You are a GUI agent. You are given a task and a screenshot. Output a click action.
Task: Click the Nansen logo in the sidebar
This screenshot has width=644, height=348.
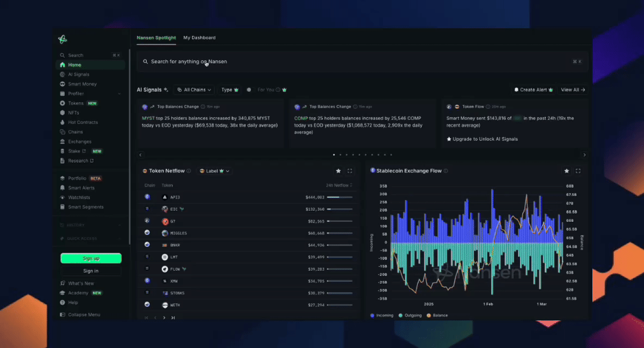[63, 39]
